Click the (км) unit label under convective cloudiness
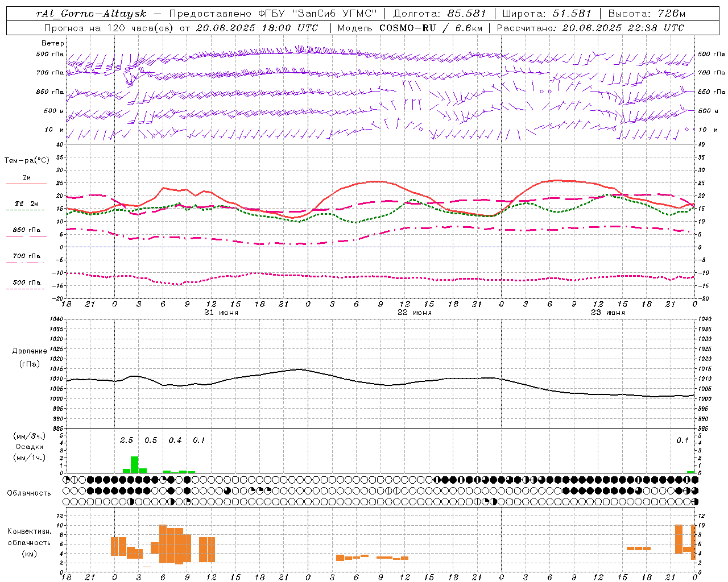The height and width of the screenshot is (582, 728). click(29, 554)
